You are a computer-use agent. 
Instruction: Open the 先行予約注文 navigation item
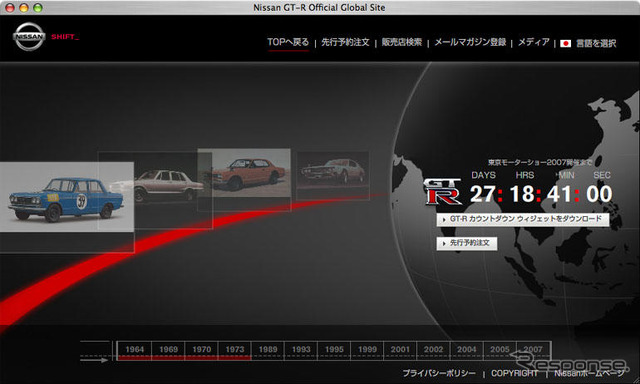(x=345, y=42)
